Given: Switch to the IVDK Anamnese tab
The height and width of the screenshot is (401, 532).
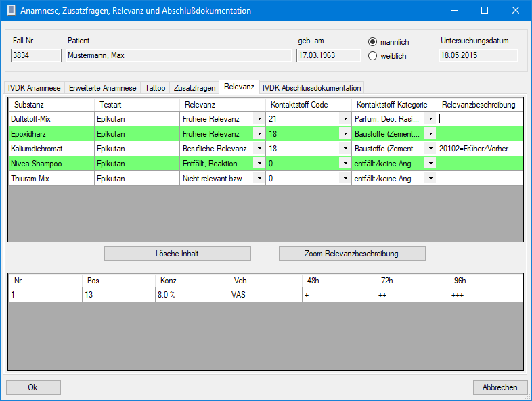Looking at the screenshot, I should click(34, 88).
